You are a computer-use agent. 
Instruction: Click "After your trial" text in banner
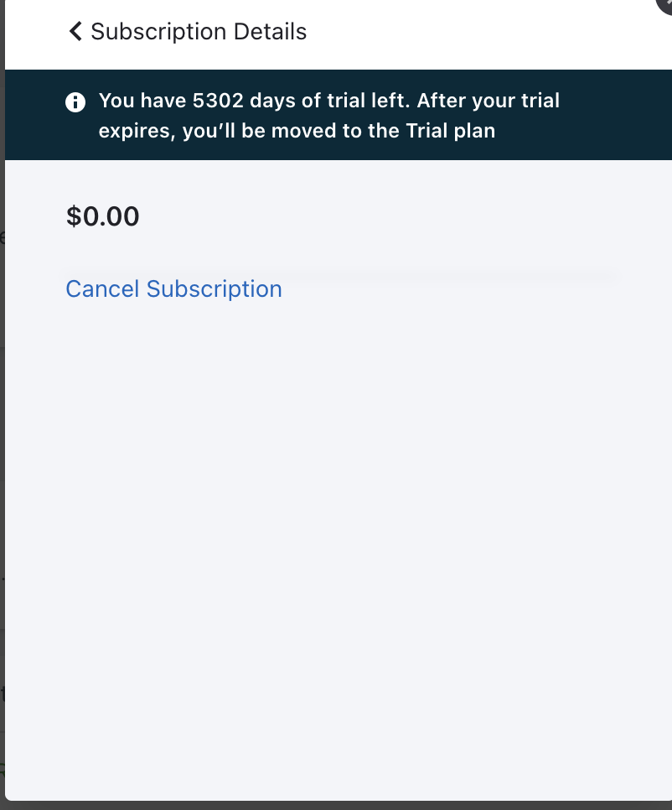pos(488,101)
